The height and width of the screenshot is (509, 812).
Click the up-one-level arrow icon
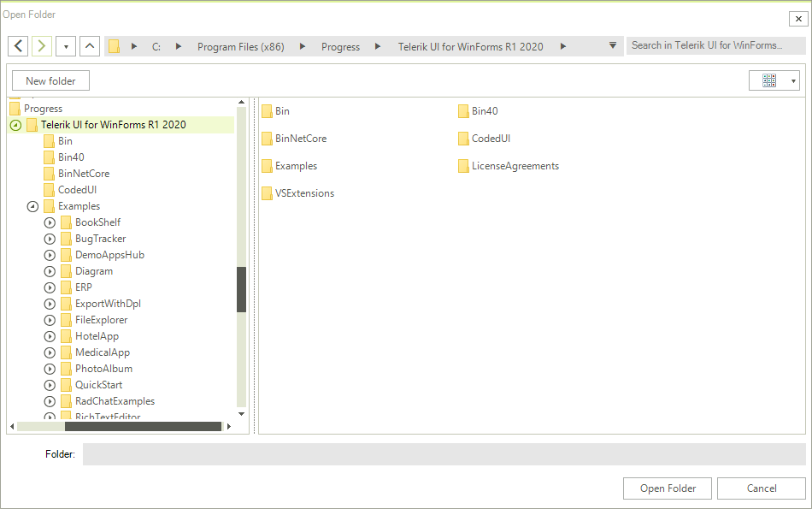coord(89,45)
